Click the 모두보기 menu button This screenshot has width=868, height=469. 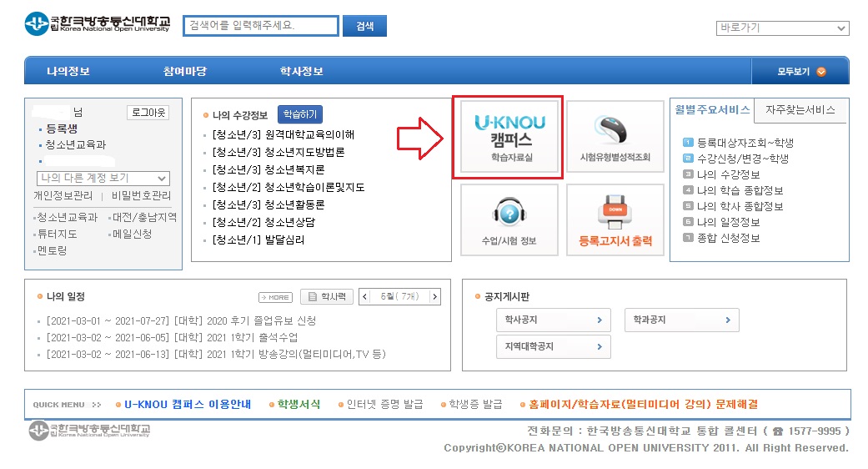click(800, 72)
